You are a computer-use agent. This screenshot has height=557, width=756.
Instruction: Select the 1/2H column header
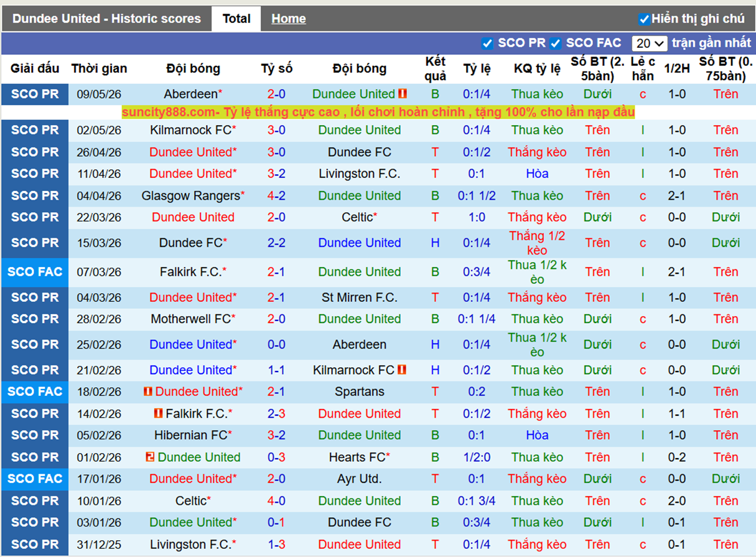pyautogui.click(x=677, y=68)
